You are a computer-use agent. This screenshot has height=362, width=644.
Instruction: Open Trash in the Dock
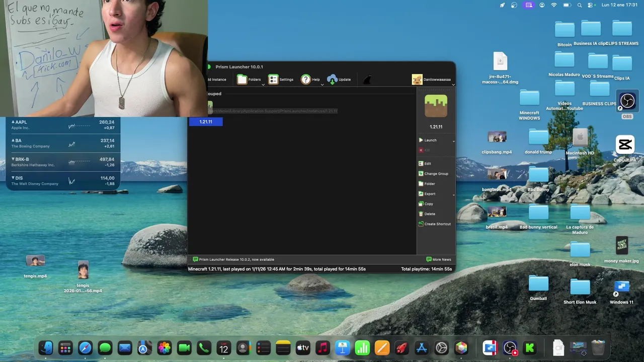pyautogui.click(x=598, y=348)
